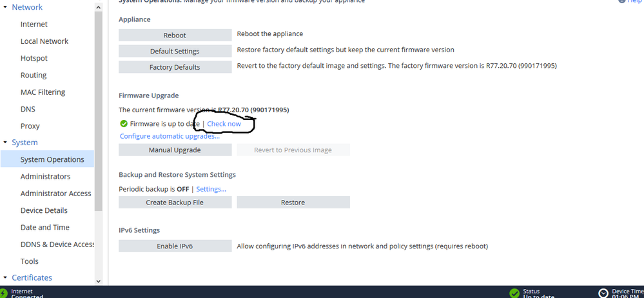Collapse the System tree section
644x298 pixels.
pyautogui.click(x=6, y=143)
